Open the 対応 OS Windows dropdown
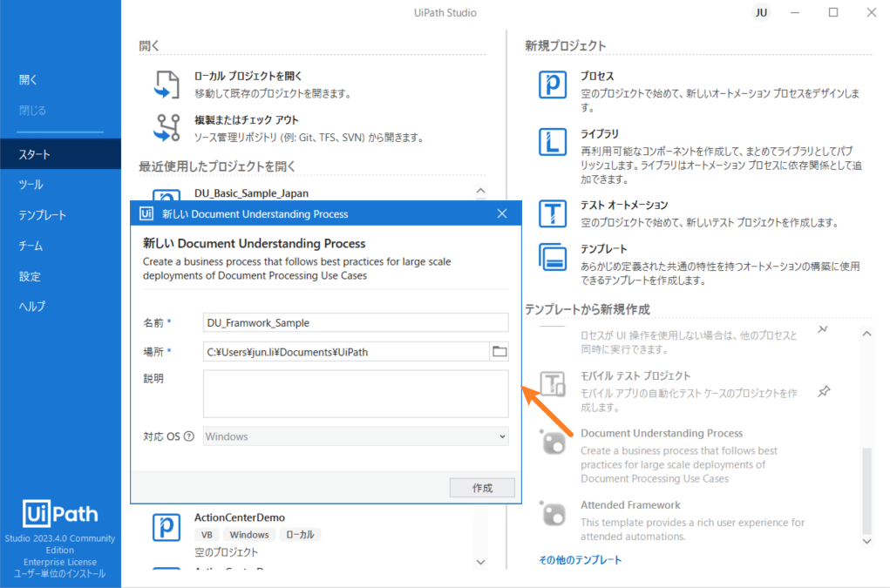The width and height of the screenshot is (890, 588). [x=356, y=436]
